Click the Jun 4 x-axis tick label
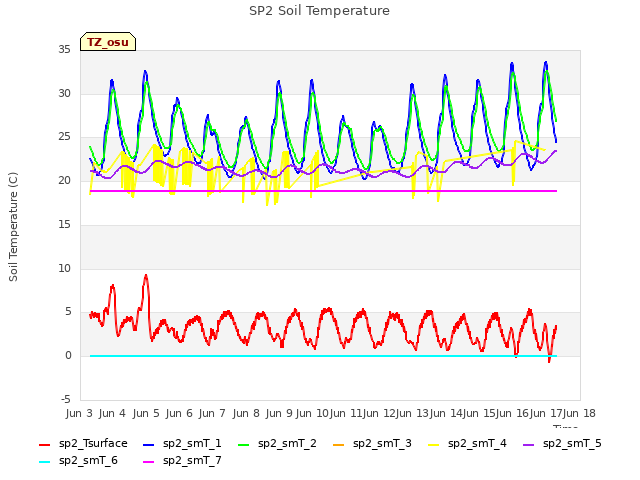 click(112, 413)
